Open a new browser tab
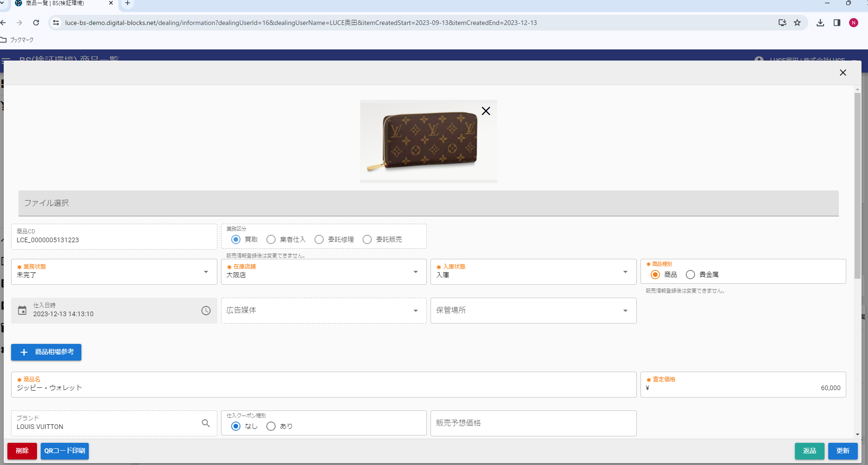This screenshot has height=465, width=868. point(128,3)
